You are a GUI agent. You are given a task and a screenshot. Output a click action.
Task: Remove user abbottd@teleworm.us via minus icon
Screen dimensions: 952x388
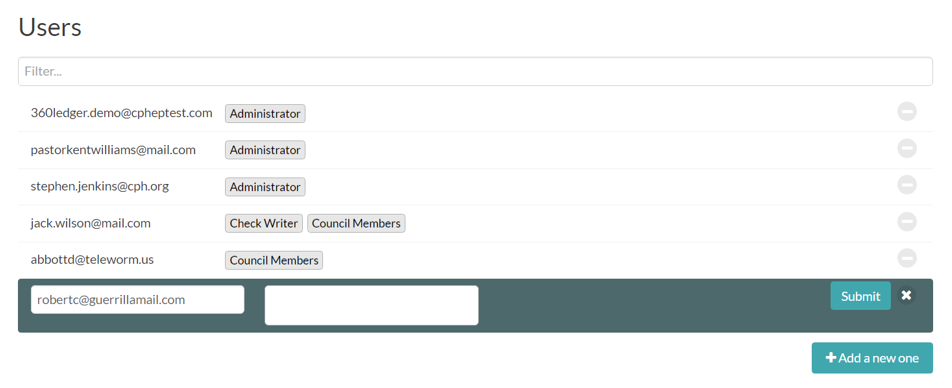906,259
